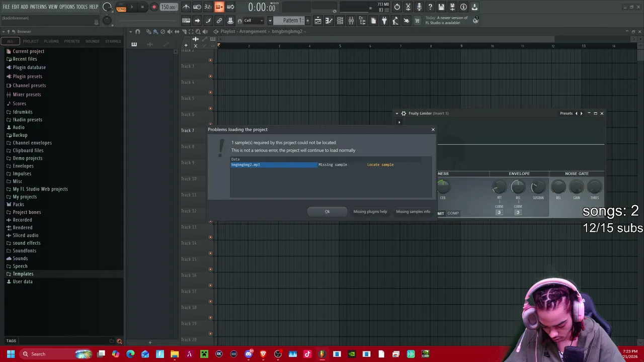The image size is (644, 362).
Task: Click the shopping cart content library icon
Action: pos(417,21)
